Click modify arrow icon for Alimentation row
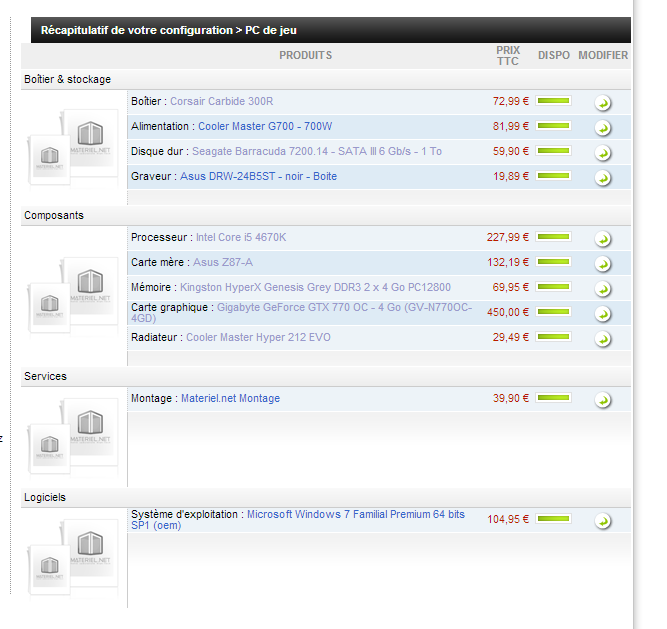Screen dimensions: 667x629 [603, 128]
